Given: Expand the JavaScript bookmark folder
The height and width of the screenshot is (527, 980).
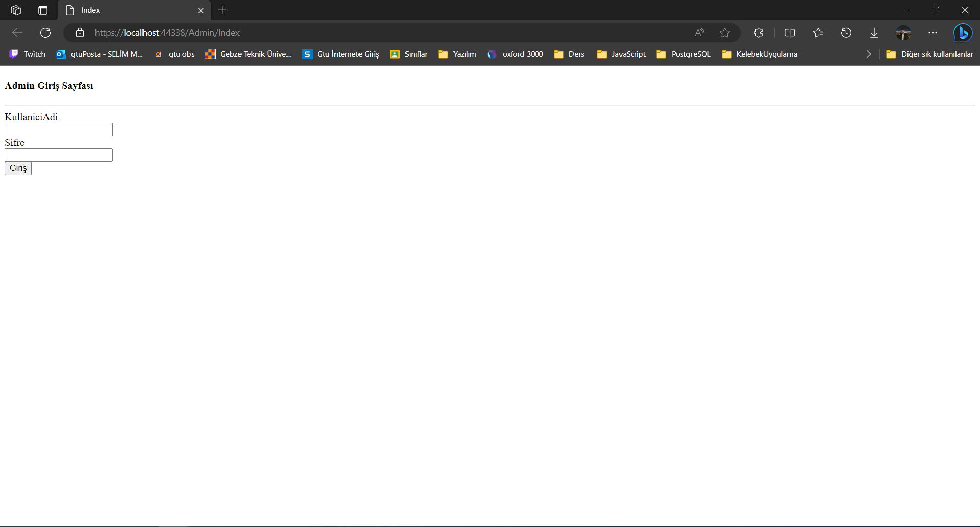Looking at the screenshot, I should pyautogui.click(x=622, y=54).
